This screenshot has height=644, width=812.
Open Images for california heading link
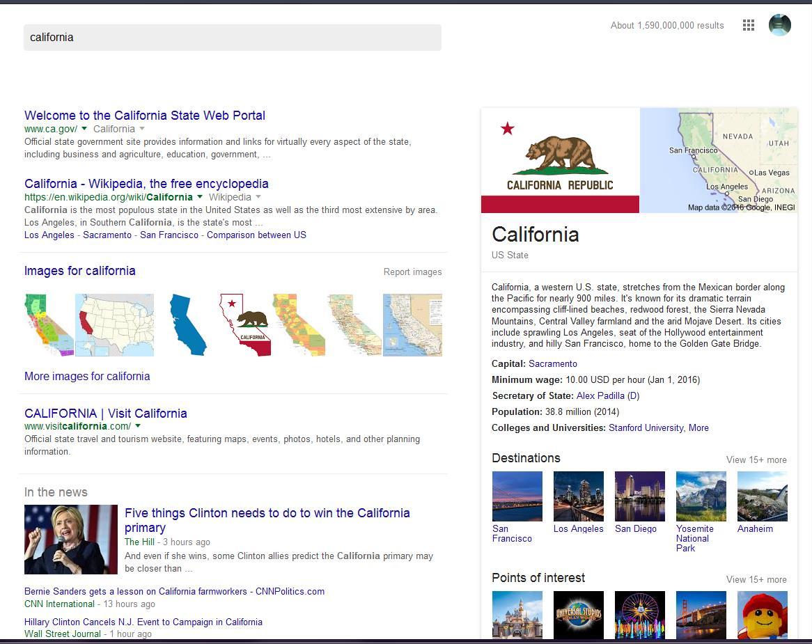80,271
